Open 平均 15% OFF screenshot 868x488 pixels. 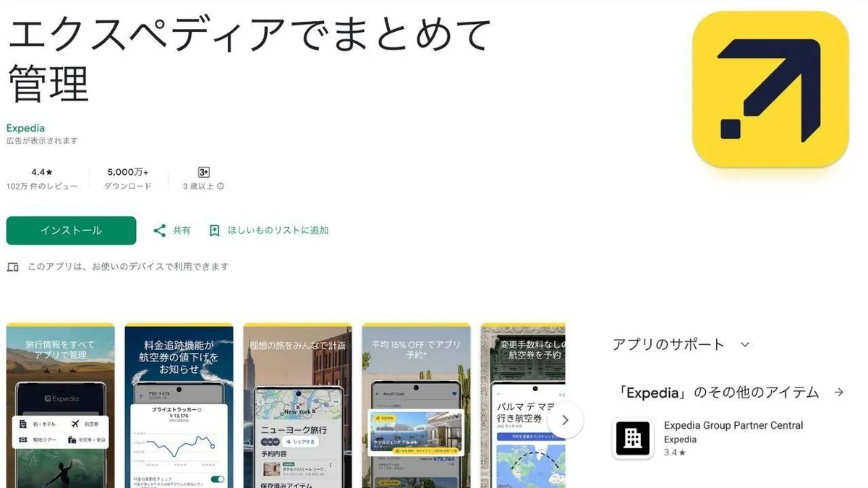pos(416,406)
